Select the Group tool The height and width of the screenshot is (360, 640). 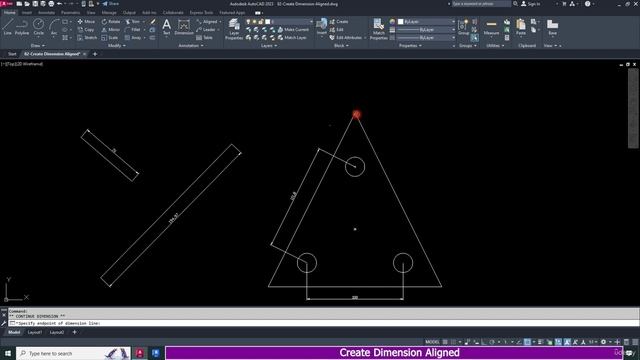[463, 27]
